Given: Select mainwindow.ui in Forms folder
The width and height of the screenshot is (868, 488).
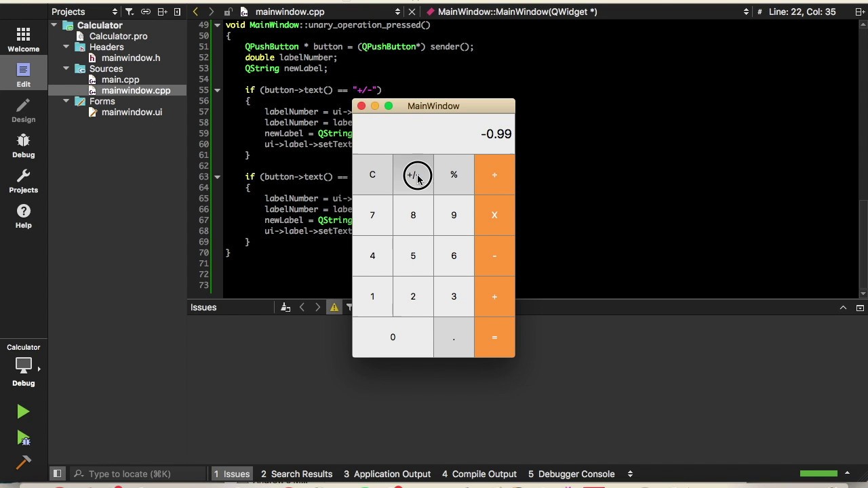Looking at the screenshot, I should (132, 112).
